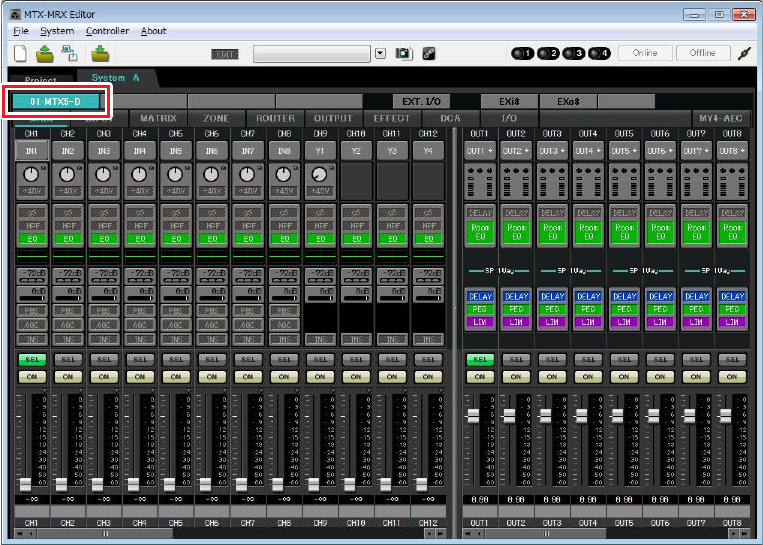Open the IN1 input port selector
Screen dimensions: 763x545
[x=32, y=151]
